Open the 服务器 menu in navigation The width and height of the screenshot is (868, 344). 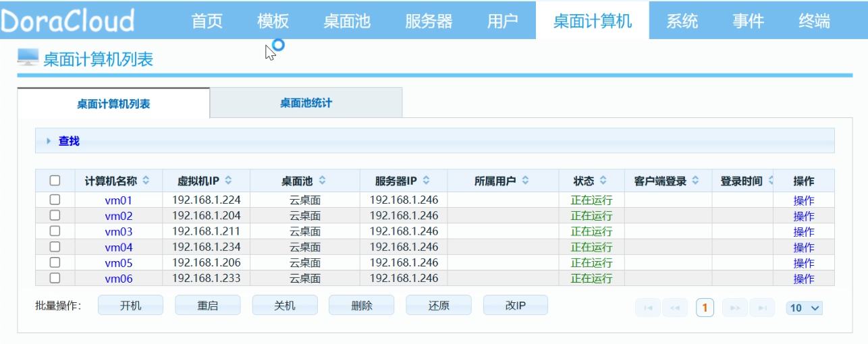[429, 21]
